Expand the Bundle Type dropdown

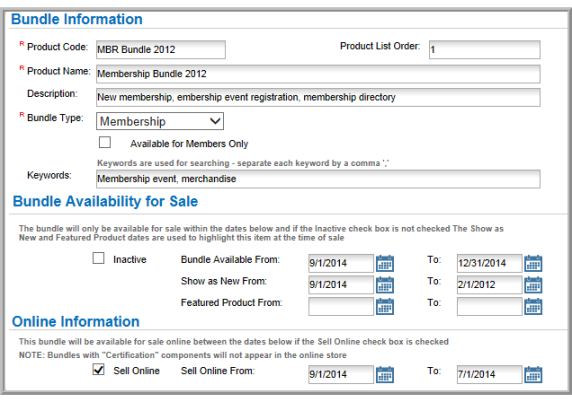pyautogui.click(x=160, y=121)
